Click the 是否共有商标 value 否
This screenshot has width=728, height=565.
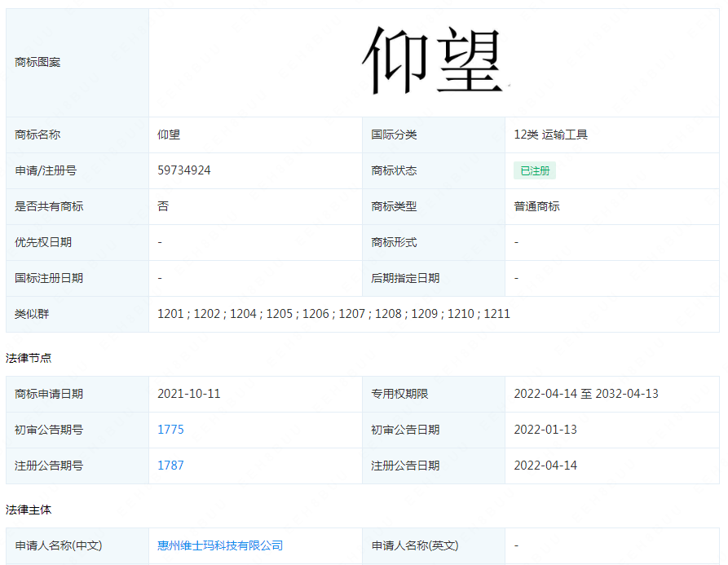point(163,206)
